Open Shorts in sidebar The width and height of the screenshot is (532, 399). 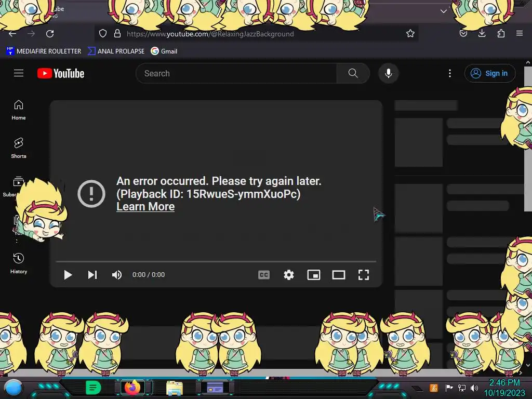click(x=19, y=148)
